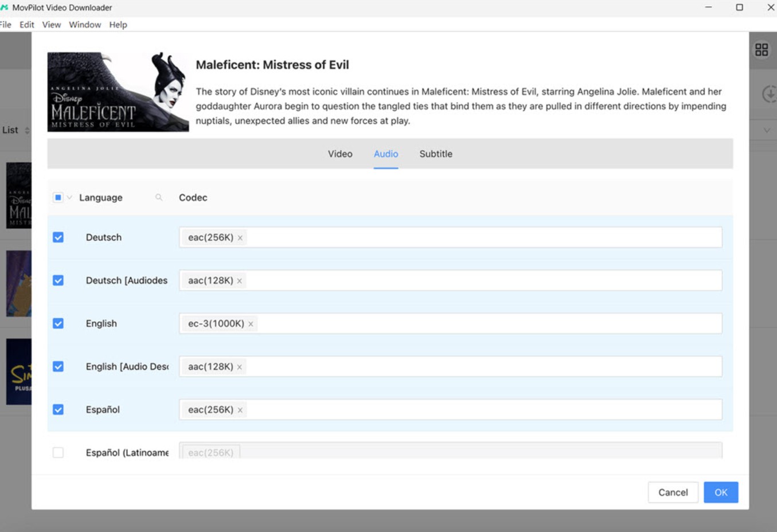The image size is (777, 532).
Task: Switch to the Subtitle tab
Action: (436, 154)
